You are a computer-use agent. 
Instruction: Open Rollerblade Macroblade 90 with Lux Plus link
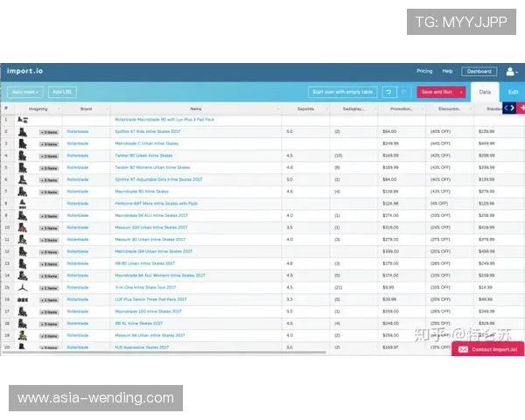[x=164, y=120]
